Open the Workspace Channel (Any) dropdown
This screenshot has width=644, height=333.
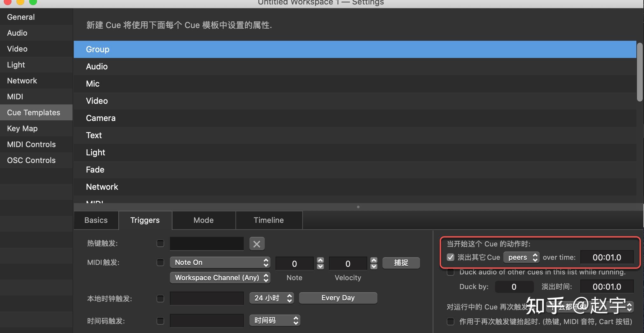click(220, 277)
